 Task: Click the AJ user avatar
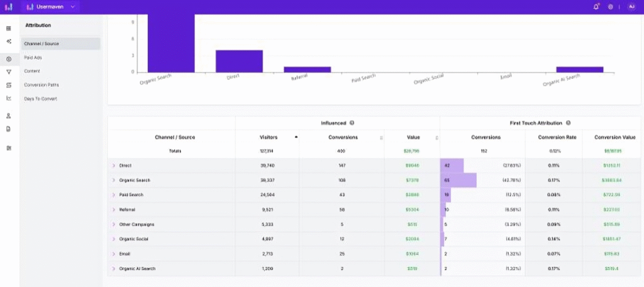point(631,7)
